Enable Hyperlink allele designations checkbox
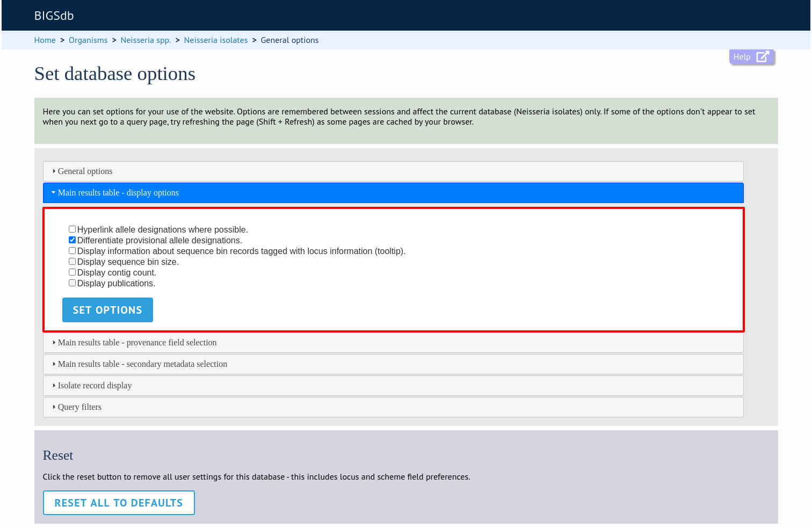 coord(72,229)
